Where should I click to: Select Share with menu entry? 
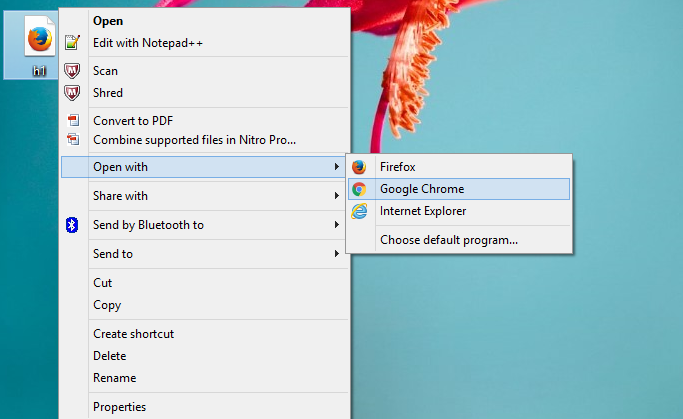click(x=205, y=196)
